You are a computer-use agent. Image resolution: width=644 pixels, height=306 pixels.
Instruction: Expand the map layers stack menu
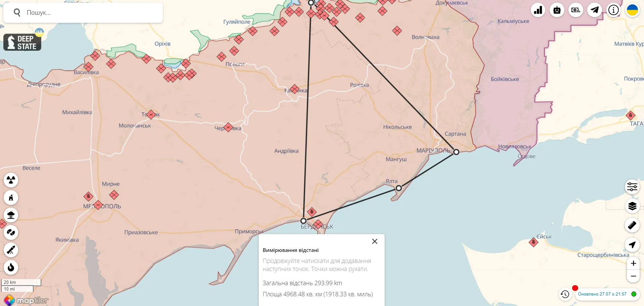coord(632,206)
